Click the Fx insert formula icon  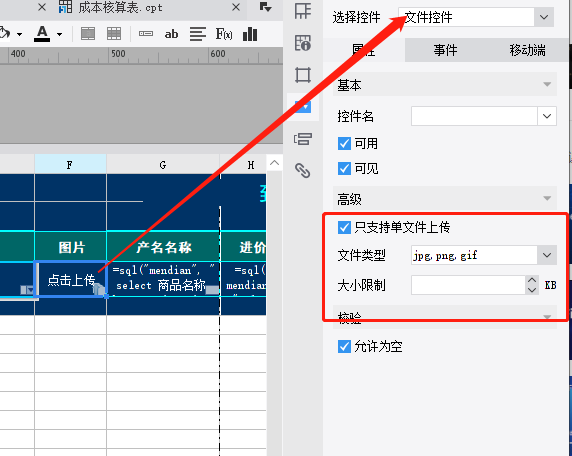coord(224,34)
